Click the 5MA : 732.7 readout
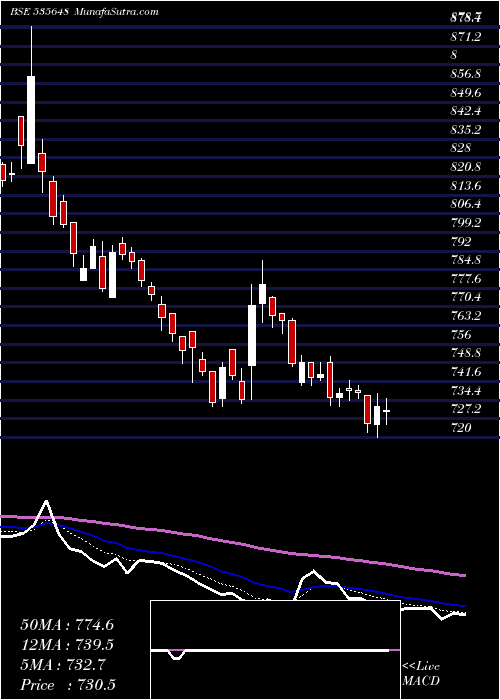 pos(63,665)
